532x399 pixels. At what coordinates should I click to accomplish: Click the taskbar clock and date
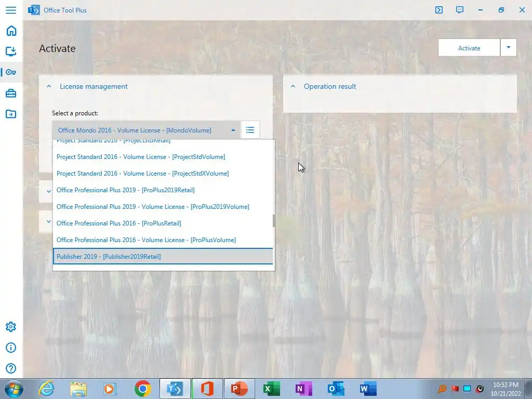click(506, 389)
